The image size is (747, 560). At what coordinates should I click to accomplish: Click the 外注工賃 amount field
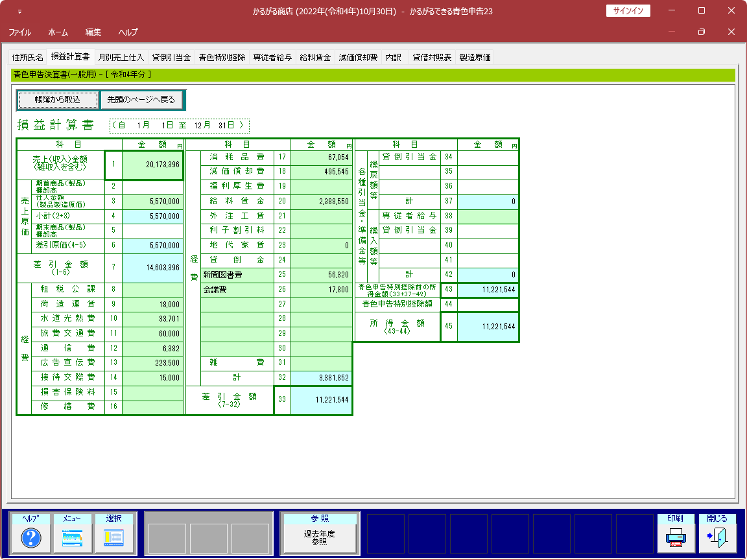(322, 216)
